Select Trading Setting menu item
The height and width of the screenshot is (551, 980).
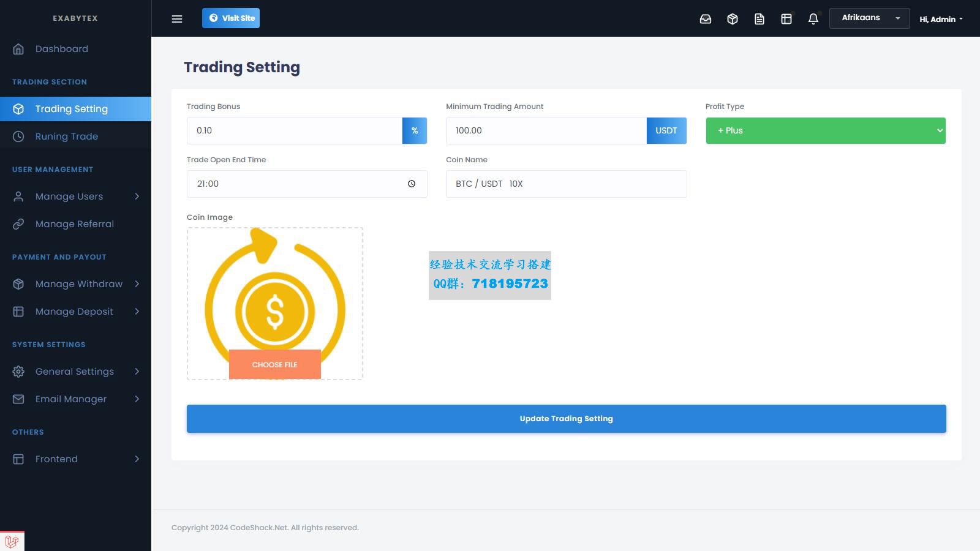pos(75,109)
